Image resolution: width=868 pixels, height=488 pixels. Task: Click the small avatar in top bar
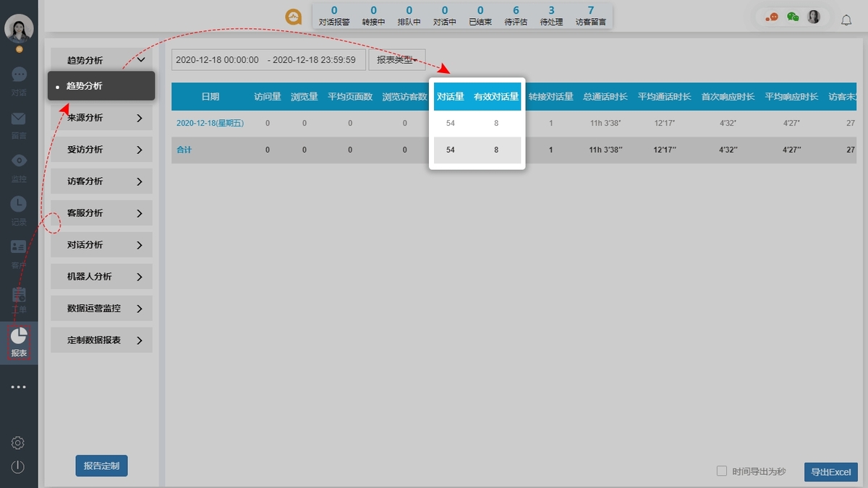point(814,17)
